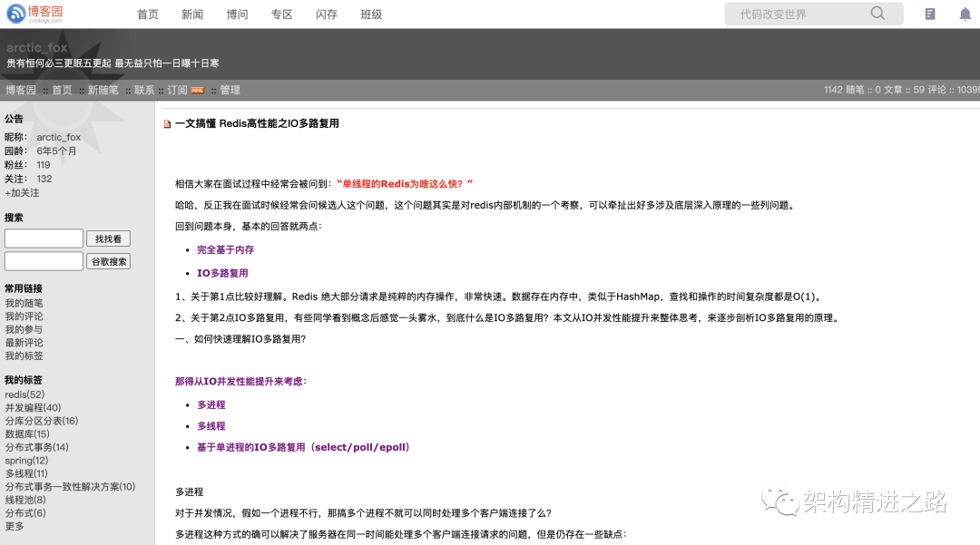Open the 联系 link
This screenshot has width=980, height=545.
coord(144,90)
